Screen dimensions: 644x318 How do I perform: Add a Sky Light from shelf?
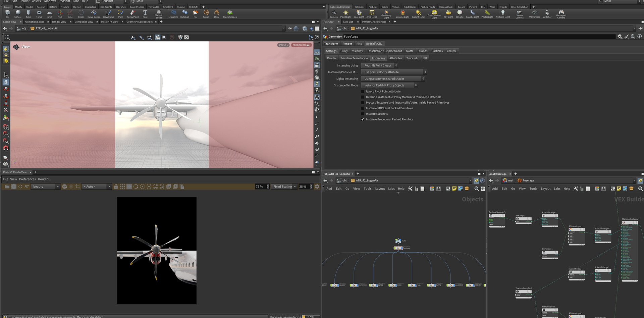point(448,13)
